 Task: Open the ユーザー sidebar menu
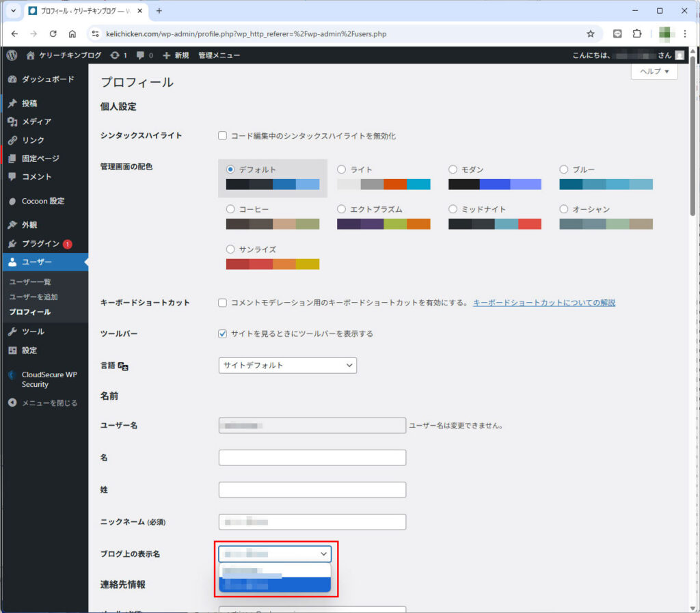44,262
